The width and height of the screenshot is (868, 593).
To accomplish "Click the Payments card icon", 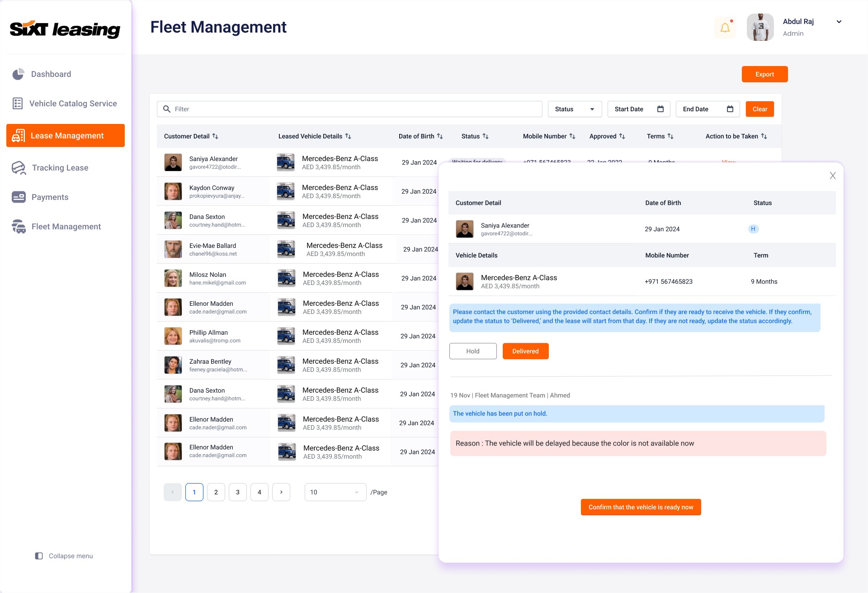I will (19, 197).
